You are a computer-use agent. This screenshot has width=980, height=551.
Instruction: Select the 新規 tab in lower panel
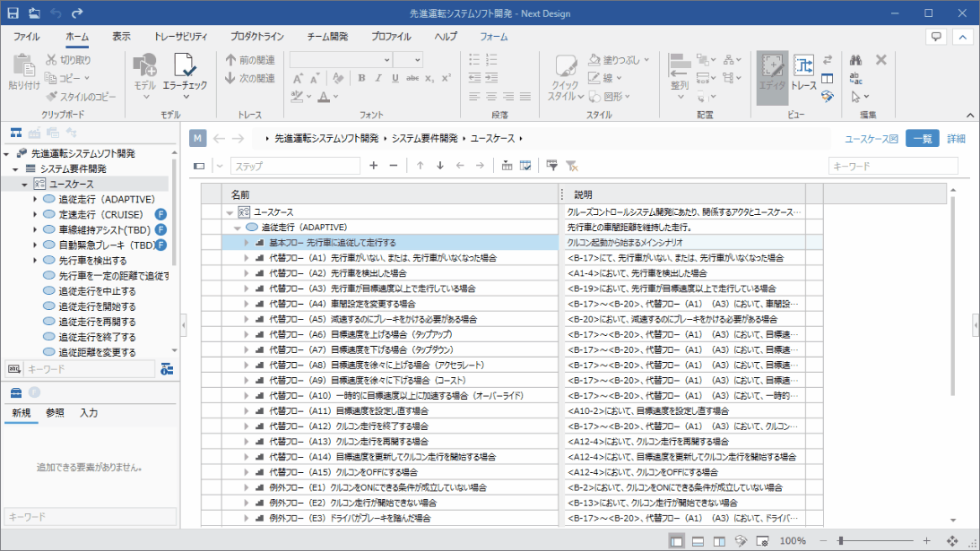[22, 413]
